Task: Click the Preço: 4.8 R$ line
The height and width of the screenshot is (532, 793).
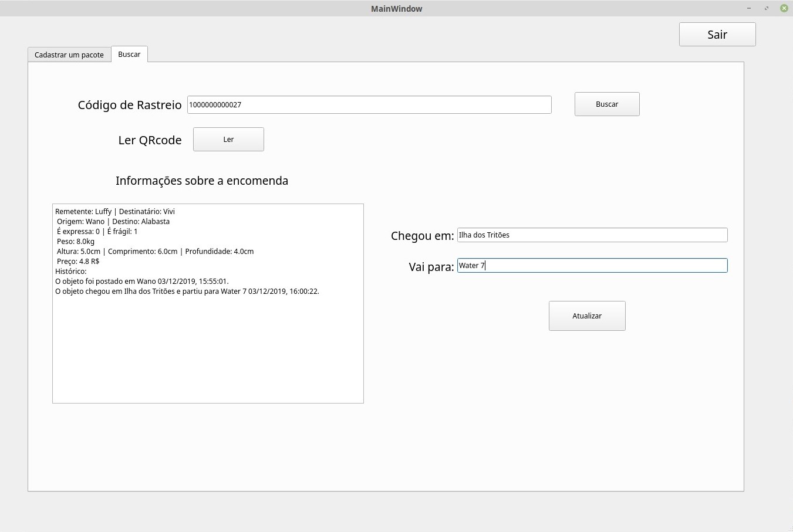Action: pyautogui.click(x=78, y=261)
